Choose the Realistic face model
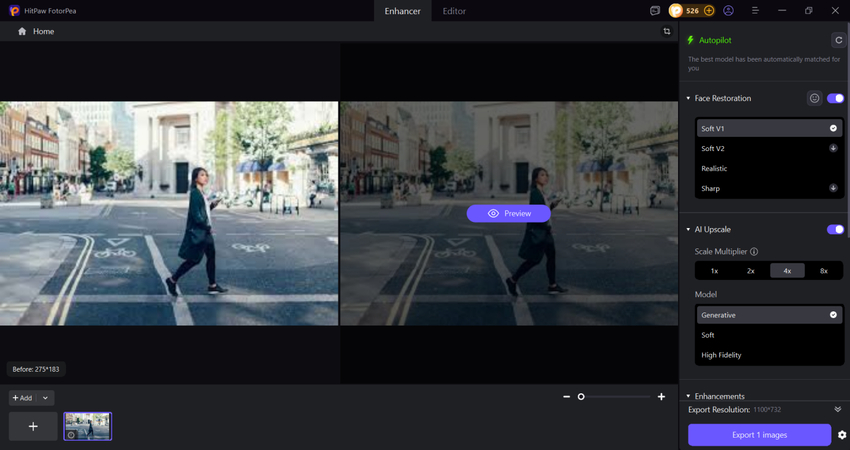The width and height of the screenshot is (850, 450). (x=769, y=169)
